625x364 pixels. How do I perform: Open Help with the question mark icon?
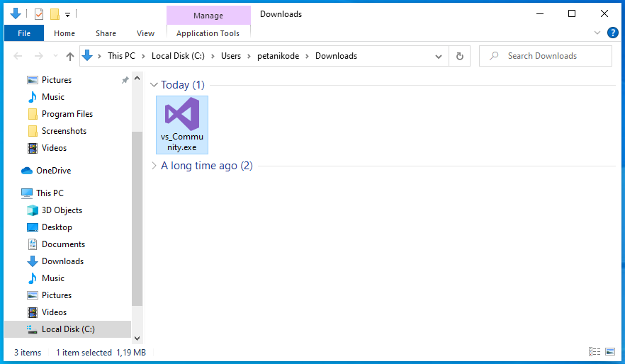[x=612, y=33]
